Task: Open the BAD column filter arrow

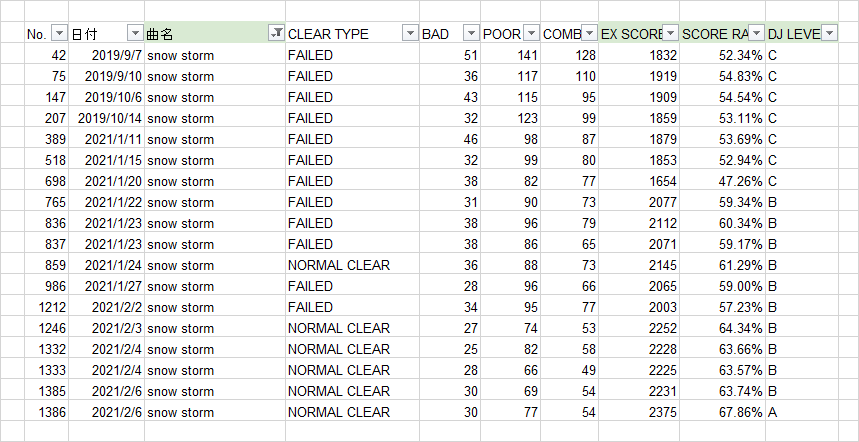Action: [471, 33]
